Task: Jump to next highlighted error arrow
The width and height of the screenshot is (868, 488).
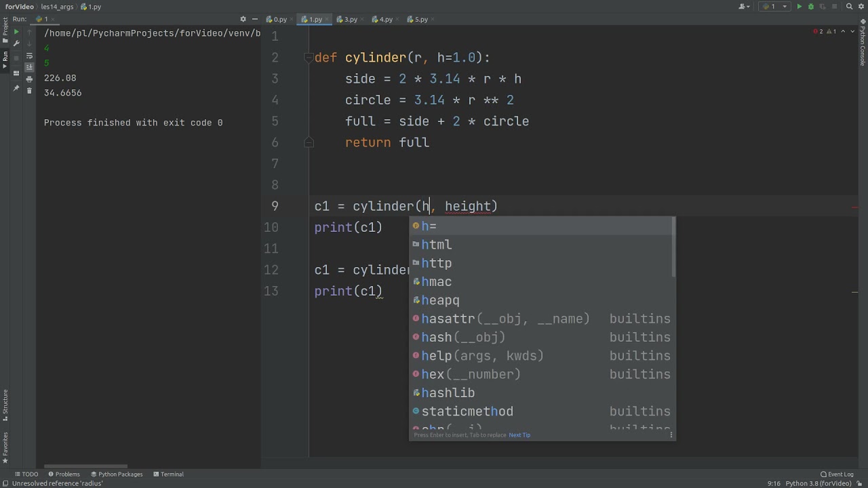Action: pos(852,31)
